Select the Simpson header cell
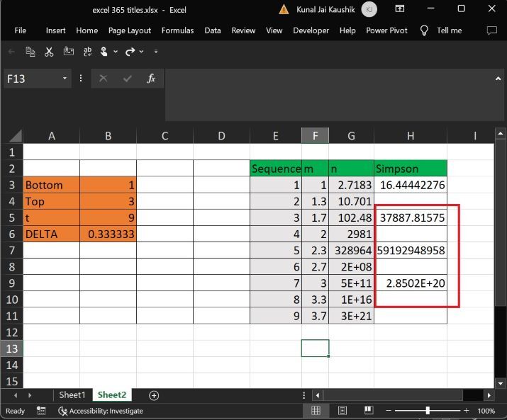The height and width of the screenshot is (420, 507). (411, 169)
